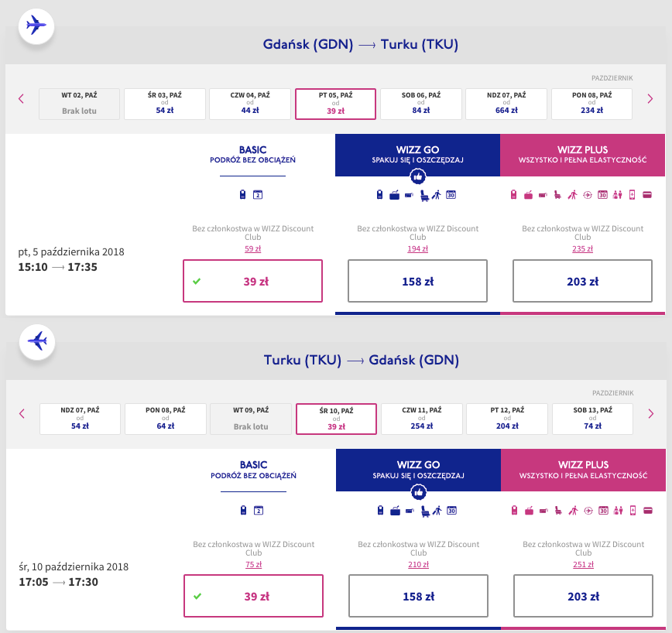This screenshot has height=633, width=672.
Task: Choose PT 12 PAŹ return date, 204 zł
Action: click(x=507, y=419)
